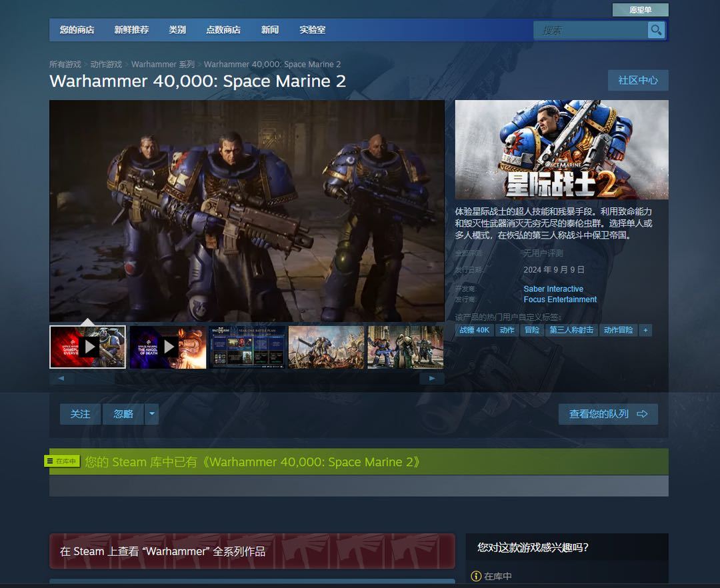The width and height of the screenshot is (720, 588).
Task: Select the 战锤 40K tag
Action: pyautogui.click(x=475, y=330)
